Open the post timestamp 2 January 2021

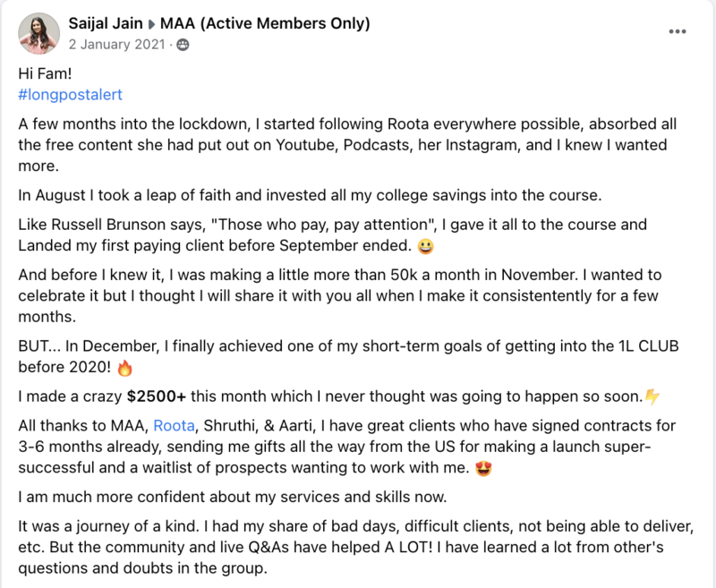(x=117, y=44)
